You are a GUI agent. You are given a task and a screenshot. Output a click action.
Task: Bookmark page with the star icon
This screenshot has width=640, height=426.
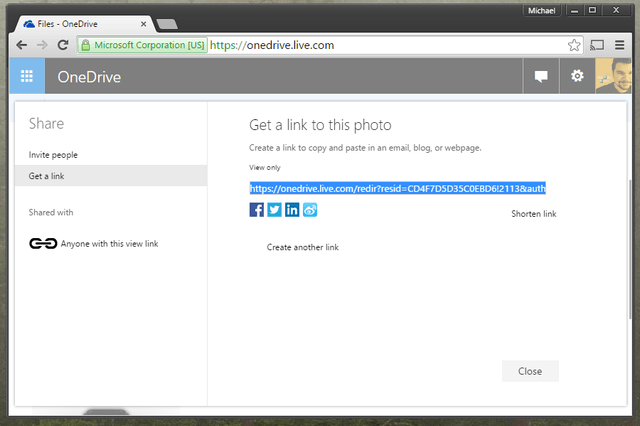coord(574,45)
